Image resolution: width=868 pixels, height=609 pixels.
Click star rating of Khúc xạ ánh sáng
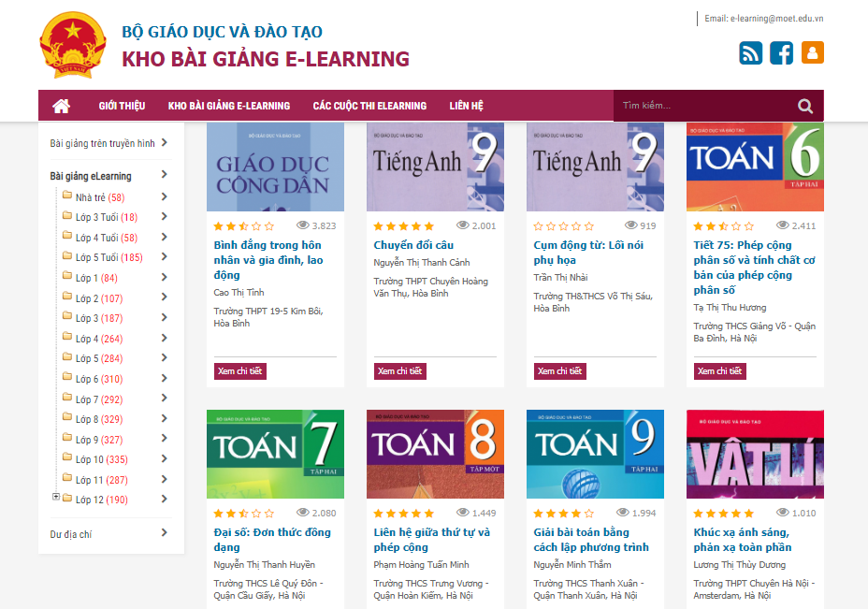724,514
